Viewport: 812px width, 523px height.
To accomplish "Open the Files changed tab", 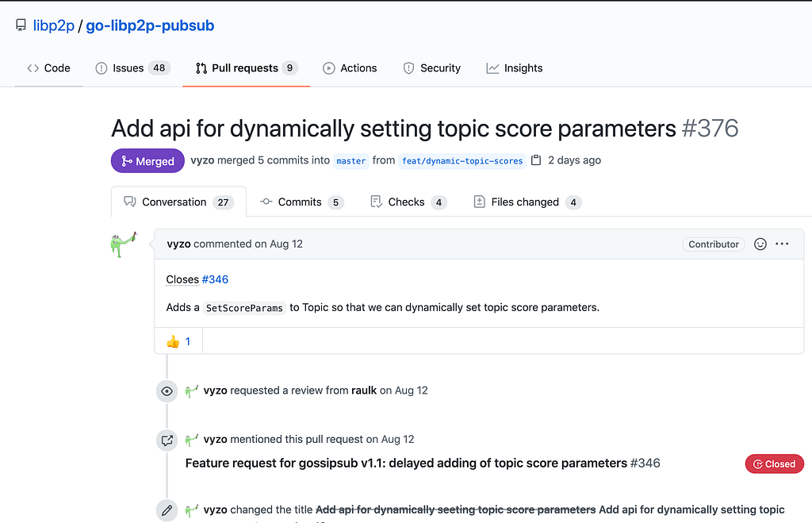I will click(527, 202).
